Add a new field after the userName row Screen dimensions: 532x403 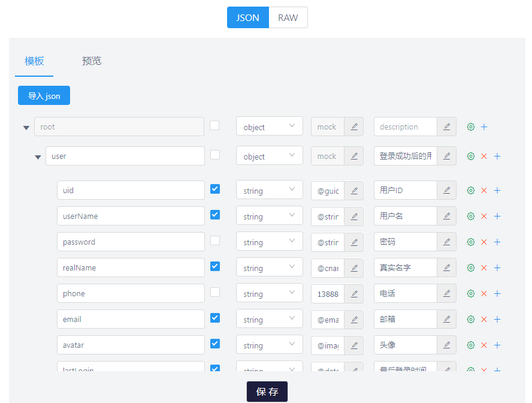point(497,216)
